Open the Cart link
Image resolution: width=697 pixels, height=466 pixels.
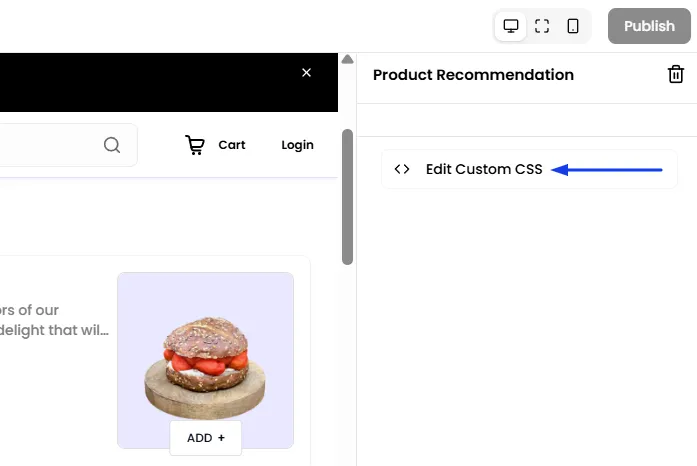[x=232, y=145]
